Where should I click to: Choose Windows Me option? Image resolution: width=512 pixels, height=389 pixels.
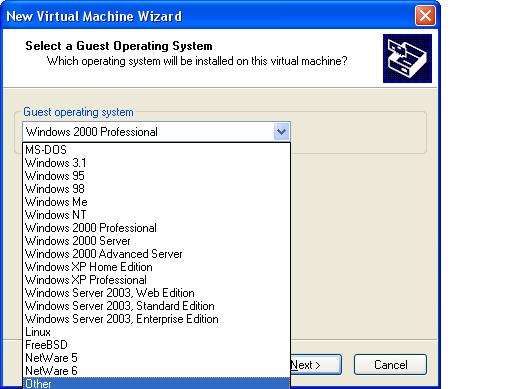point(157,202)
